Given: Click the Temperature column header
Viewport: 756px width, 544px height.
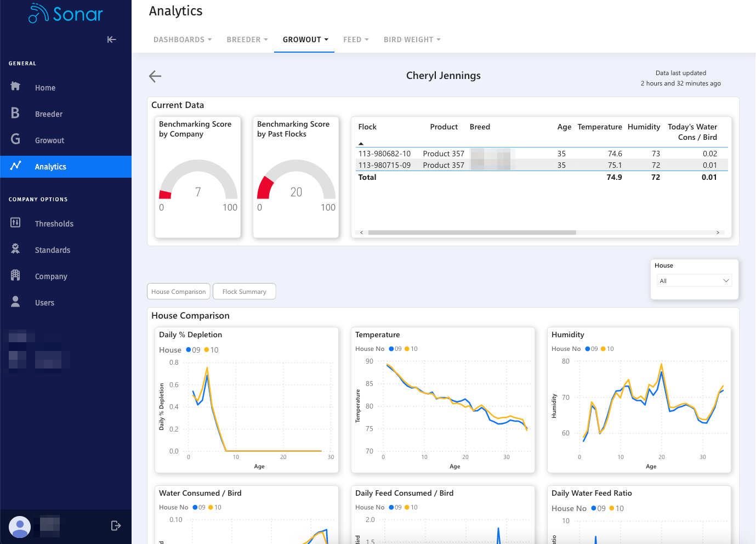Looking at the screenshot, I should (600, 127).
